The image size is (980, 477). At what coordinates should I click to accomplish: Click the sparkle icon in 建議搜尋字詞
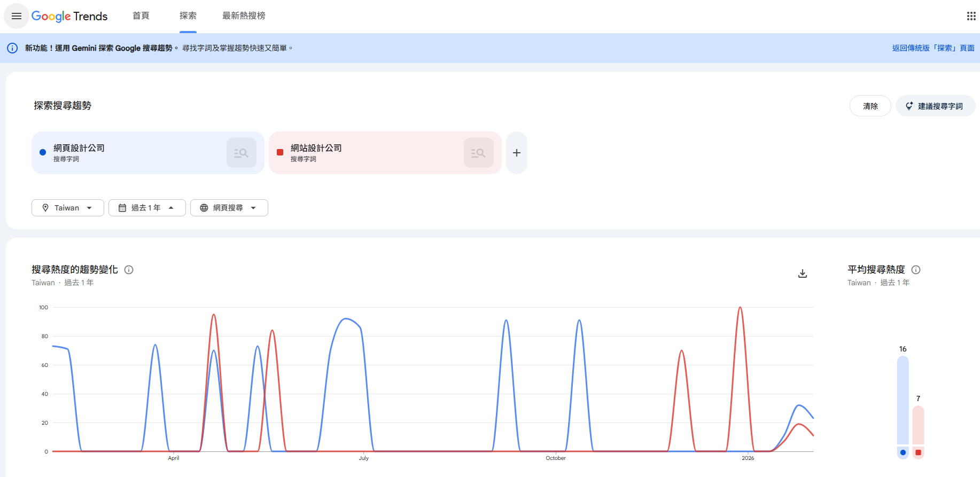tap(909, 106)
